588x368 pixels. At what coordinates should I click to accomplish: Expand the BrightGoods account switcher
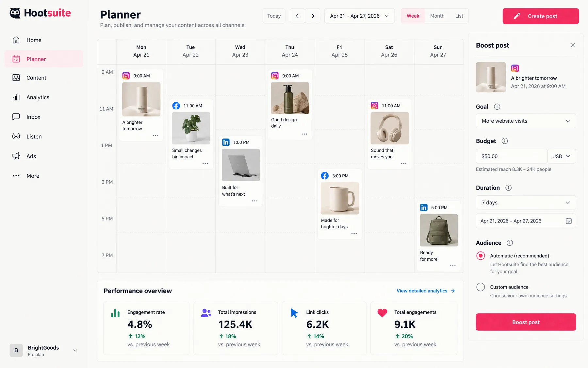[x=75, y=350]
